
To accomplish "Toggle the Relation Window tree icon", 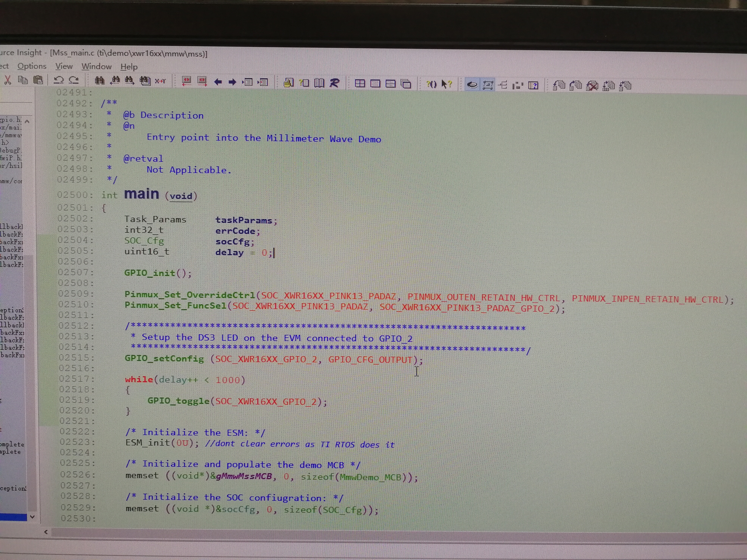I will tap(503, 85).
